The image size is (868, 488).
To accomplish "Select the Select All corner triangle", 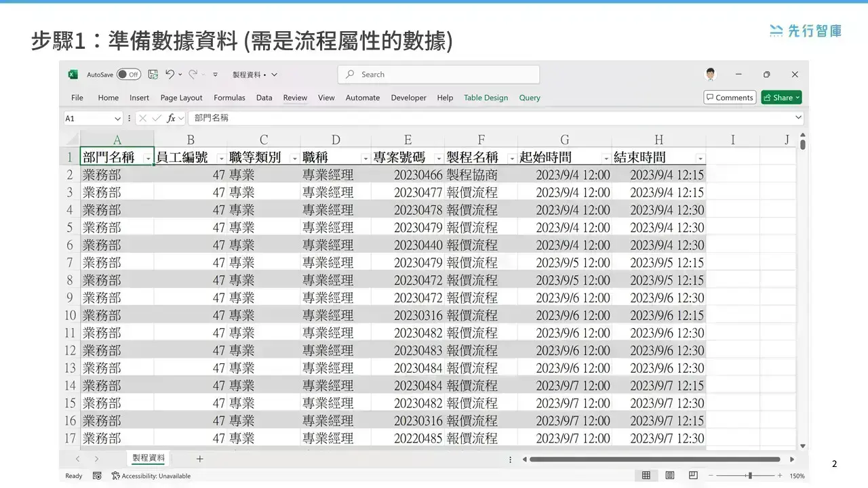I will click(71, 140).
